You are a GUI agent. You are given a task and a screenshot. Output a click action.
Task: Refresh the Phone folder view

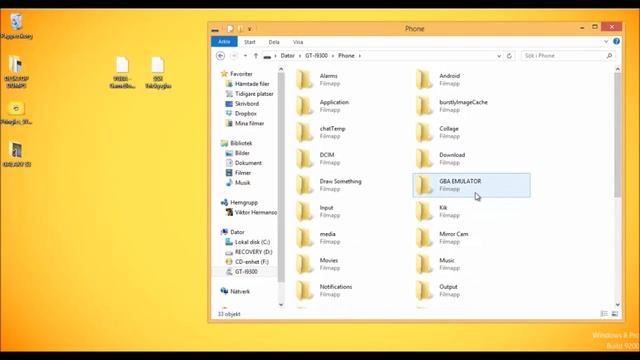[509, 56]
